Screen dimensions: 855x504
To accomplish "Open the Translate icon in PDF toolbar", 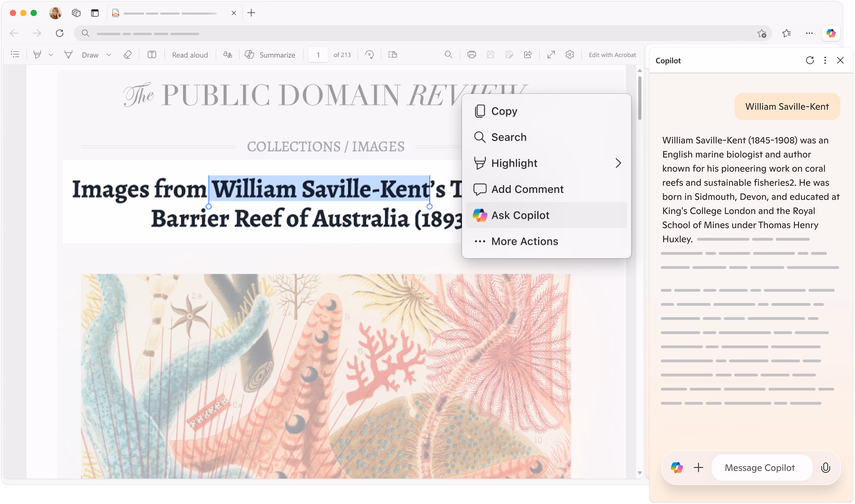I will point(228,54).
